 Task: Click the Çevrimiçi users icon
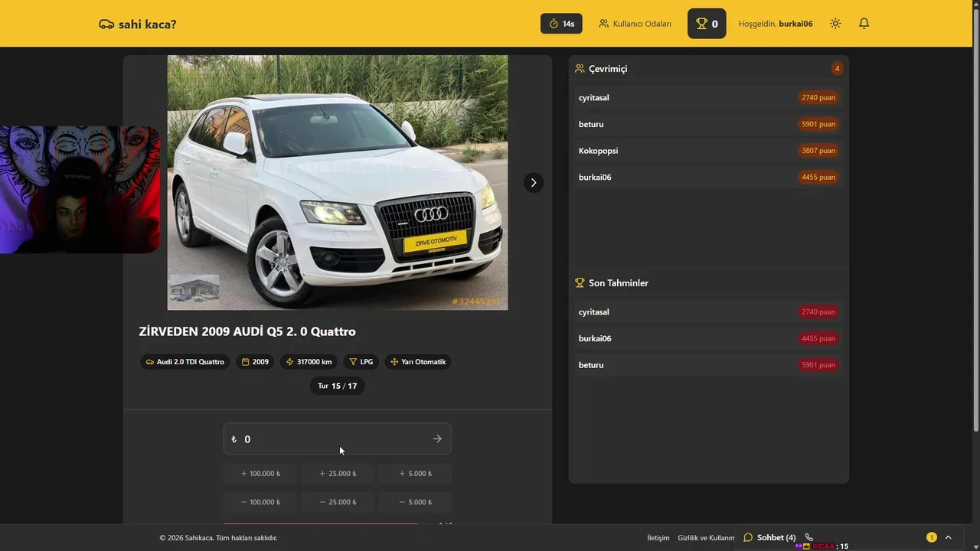pos(580,69)
